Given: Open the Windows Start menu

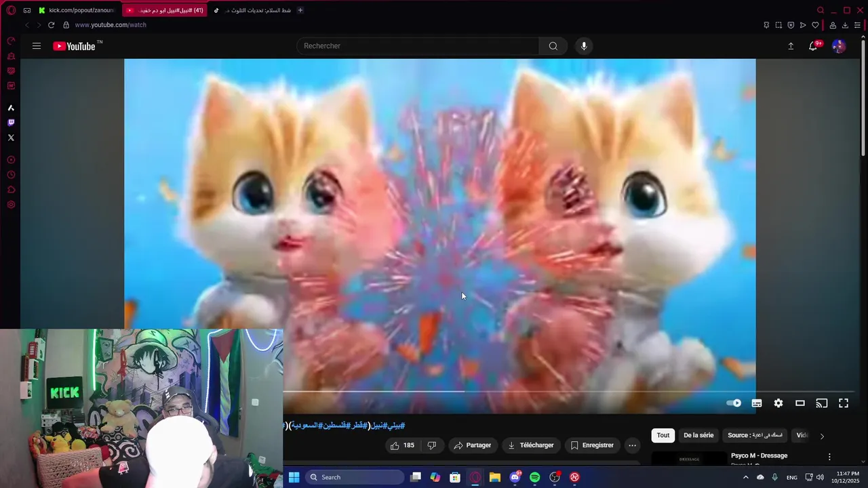Looking at the screenshot, I should click(x=294, y=477).
